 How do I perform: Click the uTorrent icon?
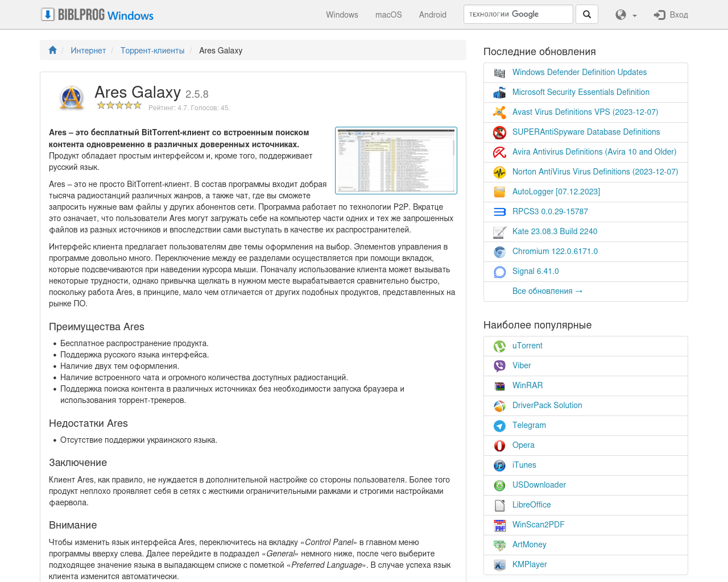499,346
